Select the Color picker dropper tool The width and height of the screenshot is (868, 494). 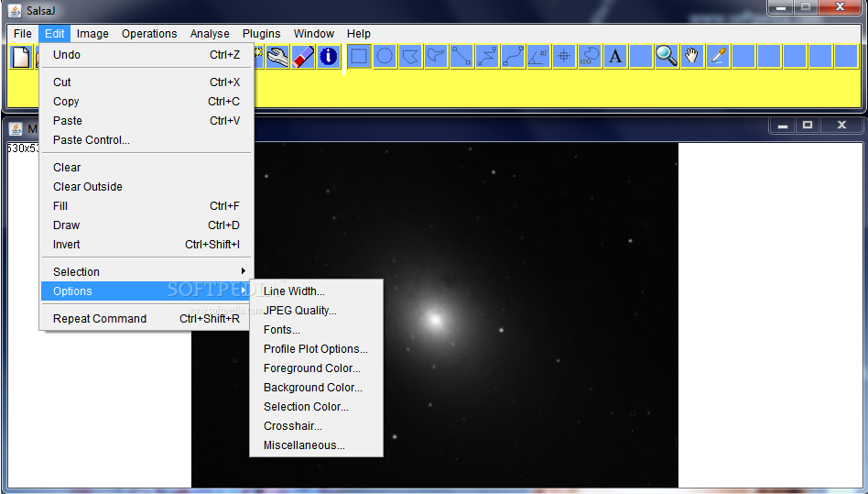718,57
